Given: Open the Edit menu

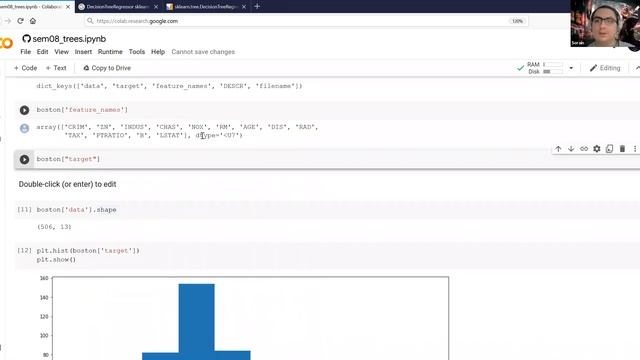Looking at the screenshot, I should point(42,52).
